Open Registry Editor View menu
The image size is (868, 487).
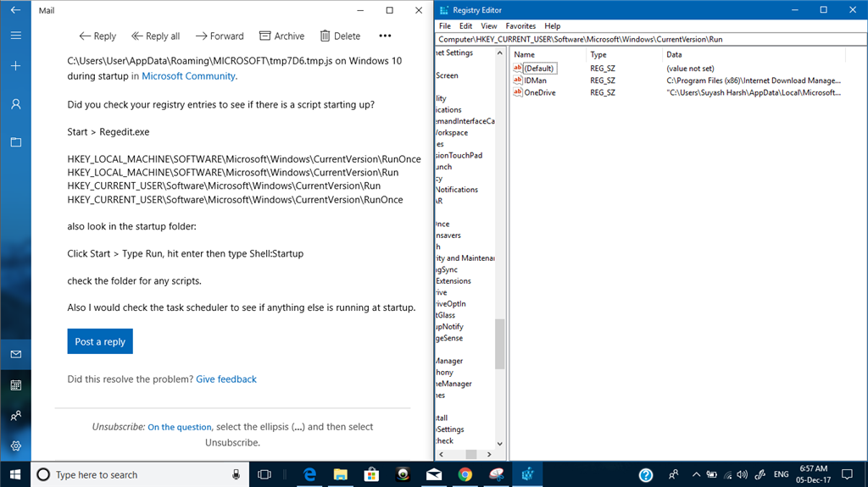(489, 26)
